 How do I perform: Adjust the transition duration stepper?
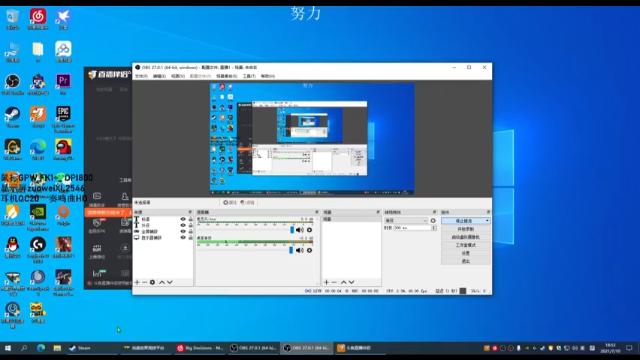[x=433, y=228]
